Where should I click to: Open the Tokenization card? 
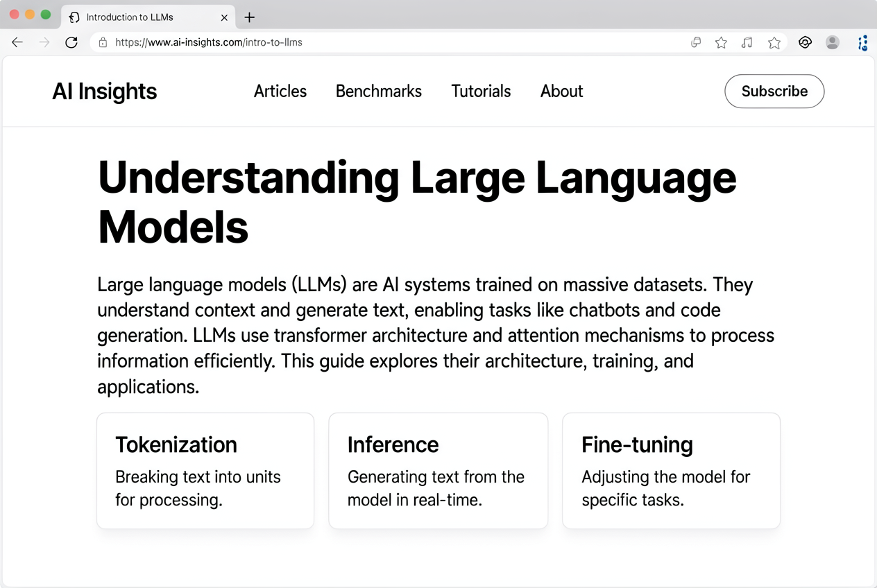(205, 471)
